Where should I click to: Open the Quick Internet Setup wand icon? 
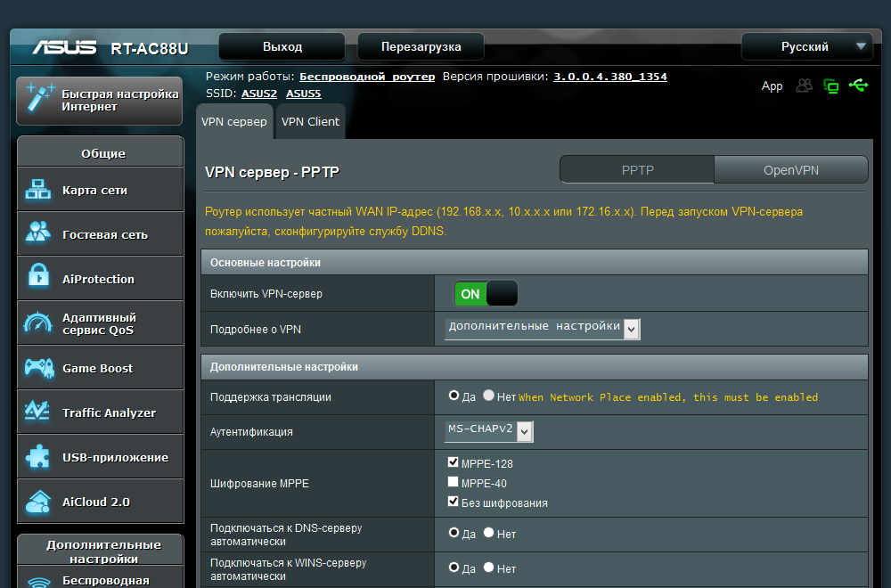click(x=40, y=97)
